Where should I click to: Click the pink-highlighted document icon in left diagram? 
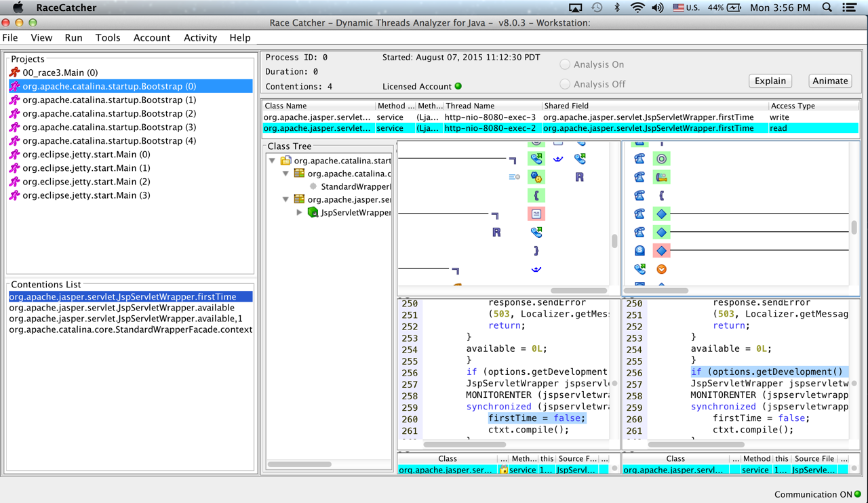[x=536, y=214]
